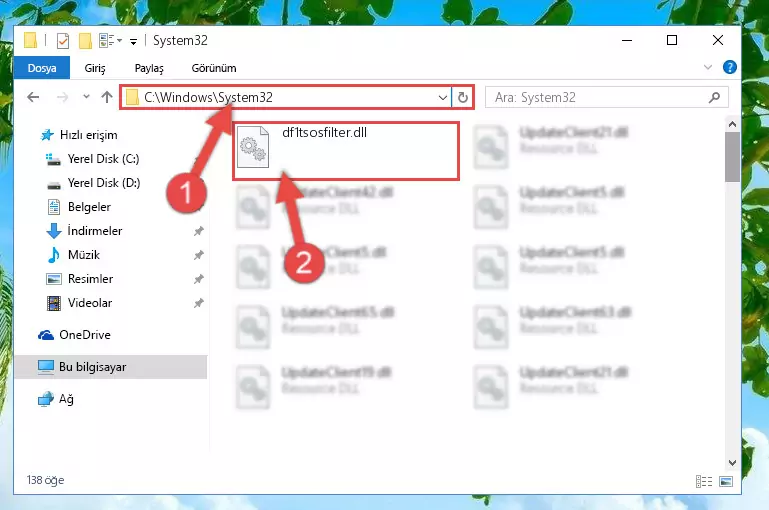The image size is (769, 510).
Task: Switch to details view in status bar
Action: click(704, 482)
